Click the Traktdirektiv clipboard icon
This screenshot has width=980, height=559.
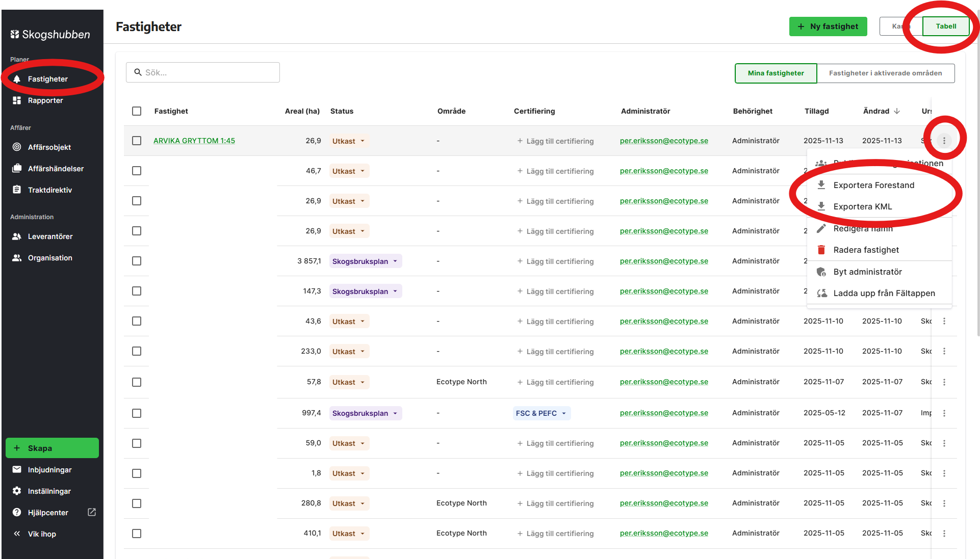[x=17, y=190]
